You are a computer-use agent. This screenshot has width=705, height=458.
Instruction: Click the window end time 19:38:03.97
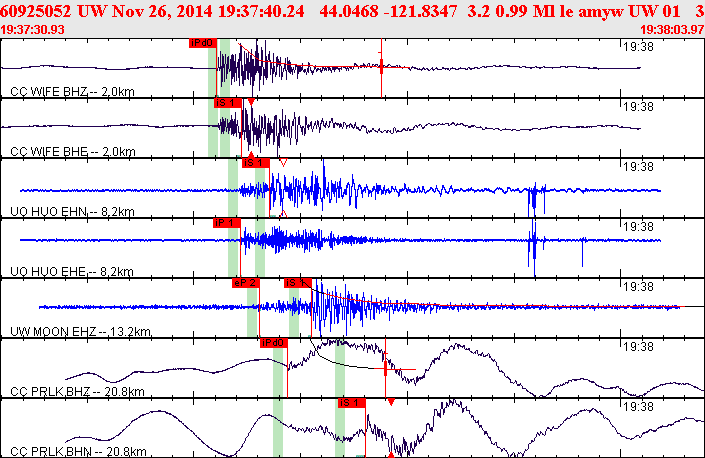tap(672, 30)
